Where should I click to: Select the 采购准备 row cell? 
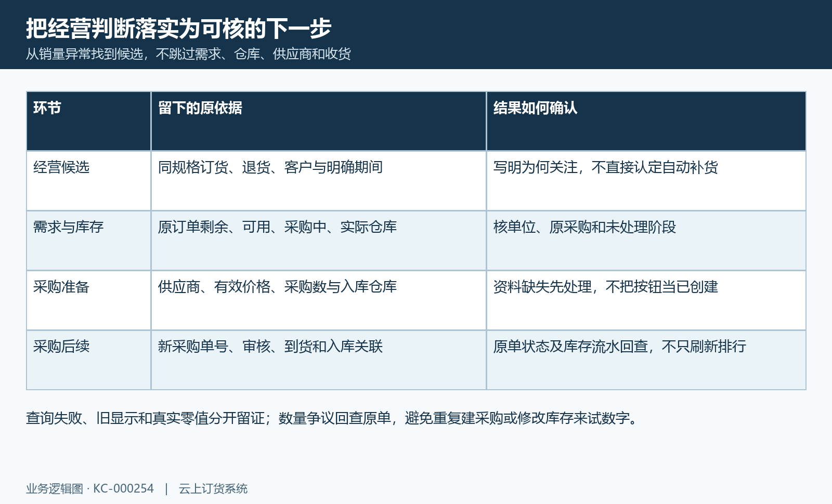pyautogui.click(x=89, y=300)
